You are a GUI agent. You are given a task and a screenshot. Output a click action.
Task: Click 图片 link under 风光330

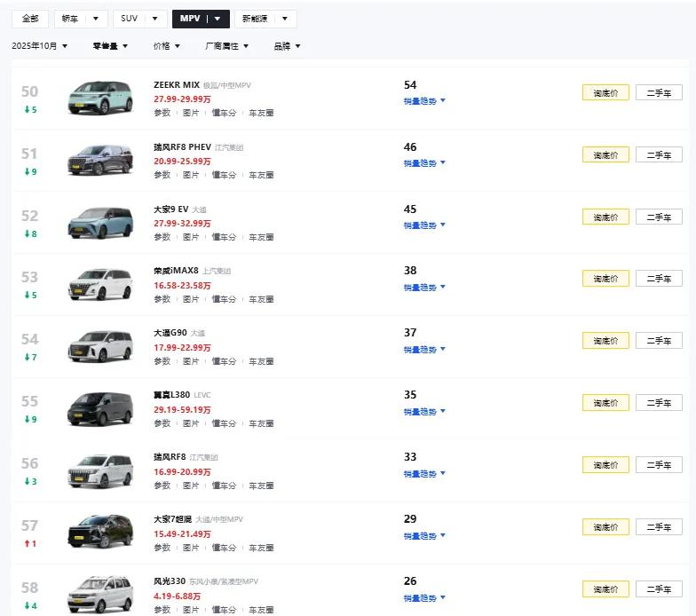[x=191, y=610]
